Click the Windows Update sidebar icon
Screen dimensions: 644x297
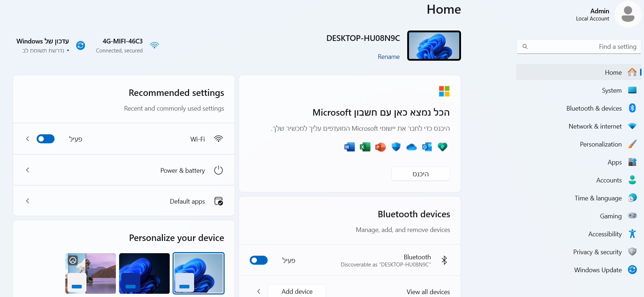632,270
